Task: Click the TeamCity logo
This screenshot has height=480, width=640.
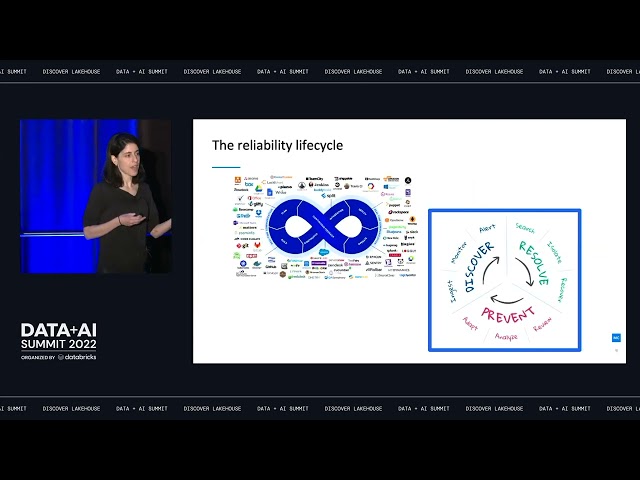Action: [315, 179]
